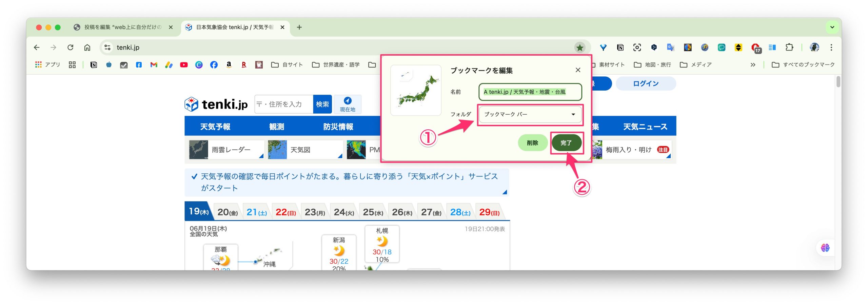Open the 天気図 link
The width and height of the screenshot is (868, 305).
tap(305, 150)
